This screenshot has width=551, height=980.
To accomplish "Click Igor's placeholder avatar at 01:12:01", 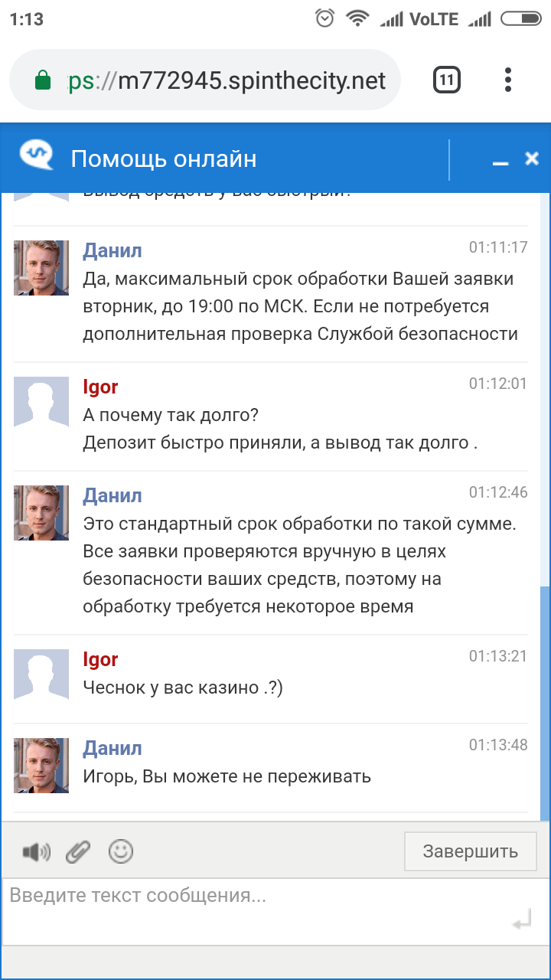I will point(41,404).
